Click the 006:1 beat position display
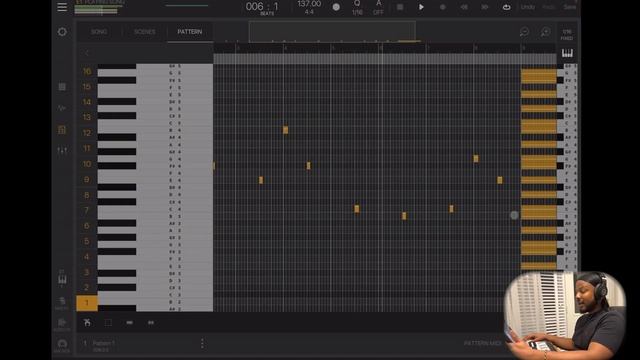Image resolution: width=640 pixels, height=360 pixels. (x=262, y=7)
